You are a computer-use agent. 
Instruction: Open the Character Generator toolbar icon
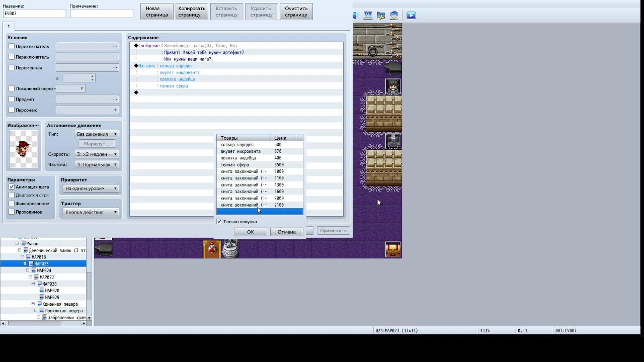(x=394, y=16)
